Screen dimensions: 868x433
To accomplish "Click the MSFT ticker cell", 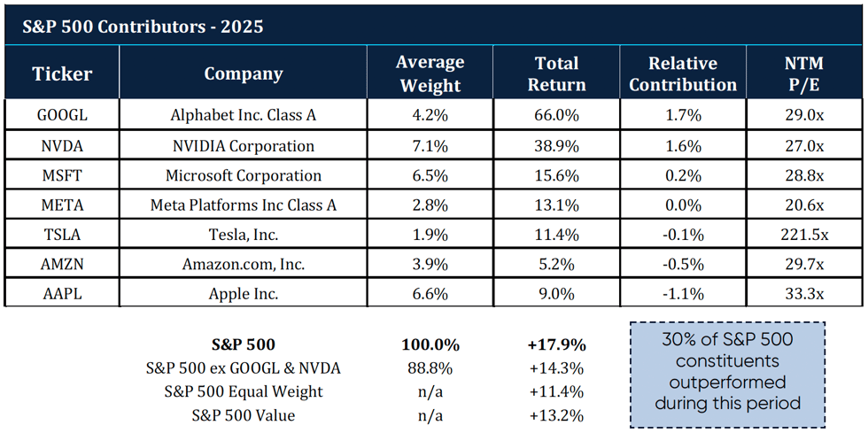I will tap(62, 175).
